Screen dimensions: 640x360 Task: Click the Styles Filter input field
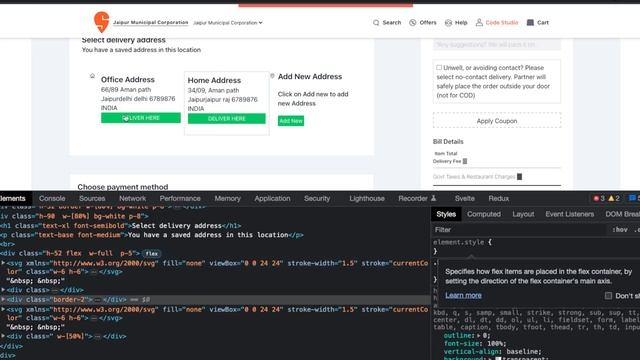[518, 230]
